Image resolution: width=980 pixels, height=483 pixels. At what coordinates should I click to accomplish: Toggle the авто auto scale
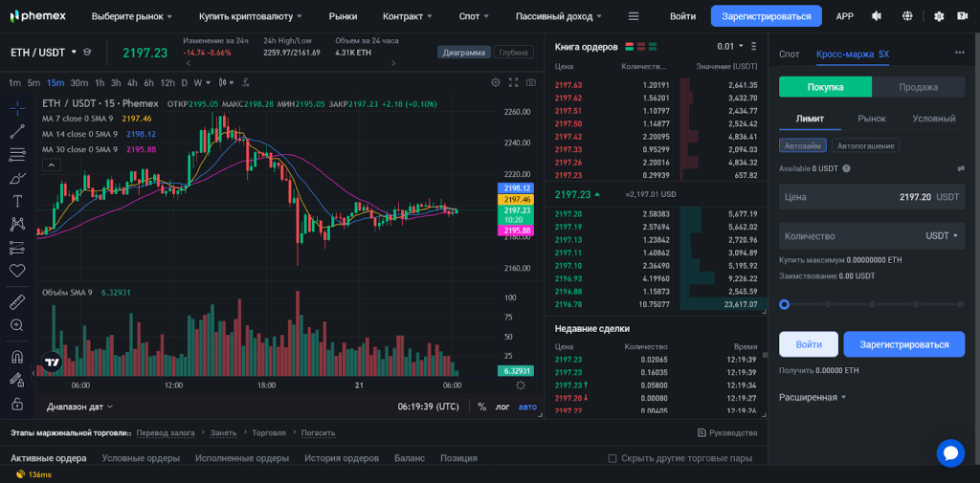527,406
